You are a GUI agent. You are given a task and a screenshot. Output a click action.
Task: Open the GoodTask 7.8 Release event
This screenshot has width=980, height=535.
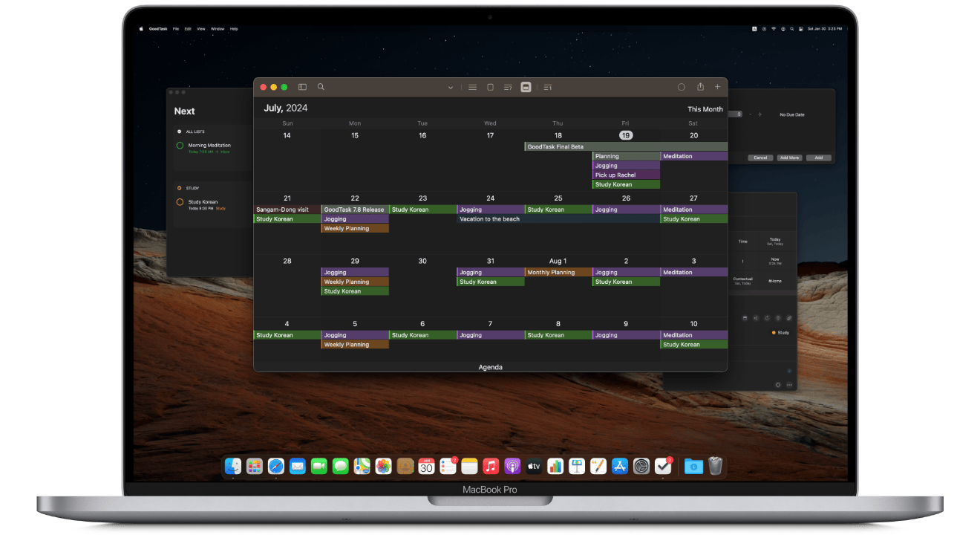[x=355, y=210]
